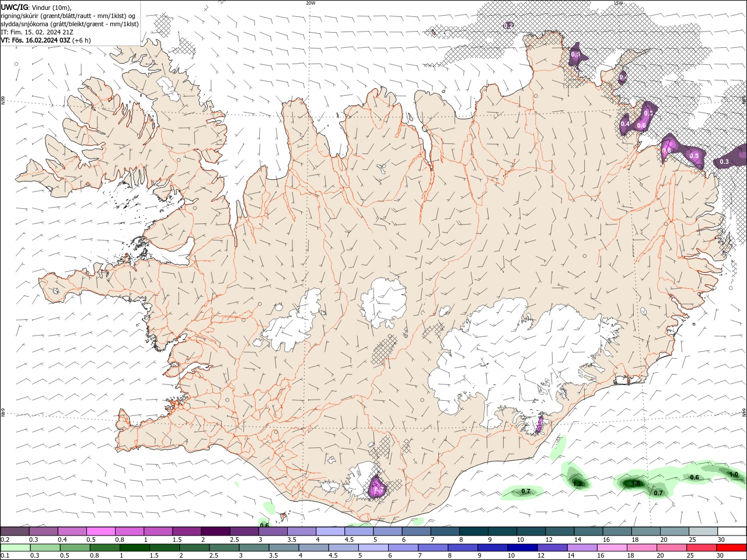Click the light lavender 4 swatch in the upper legend row
The height and width of the screenshot is (560, 747).
pyautogui.click(x=330, y=531)
